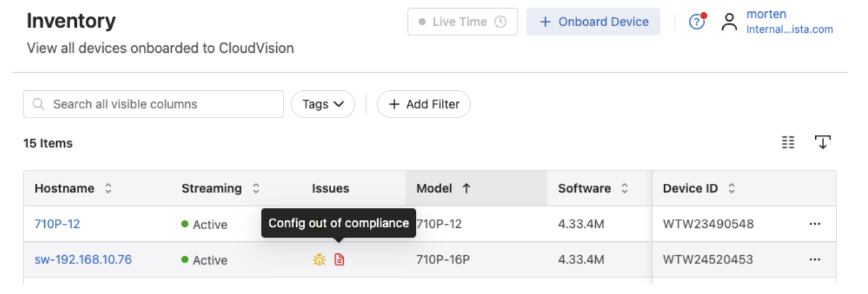Expand the Tags dropdown
Image resolution: width=868 pixels, height=294 pixels.
[x=322, y=104]
